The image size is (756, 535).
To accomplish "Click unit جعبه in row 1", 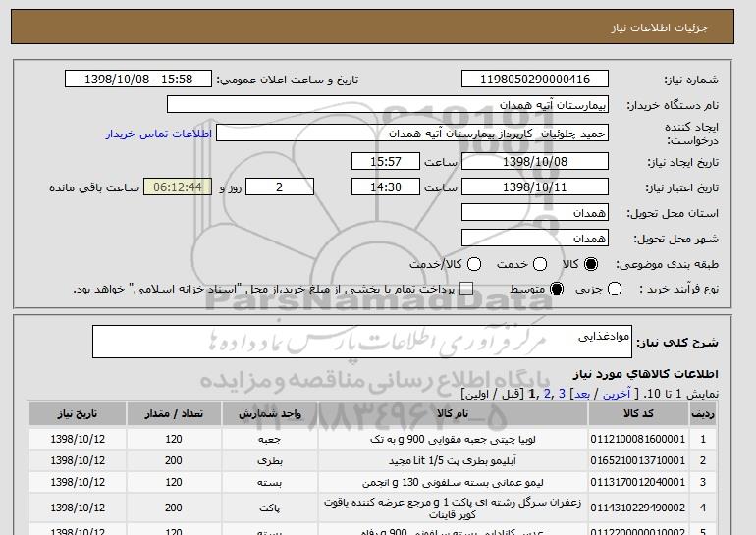I will 270,440.
